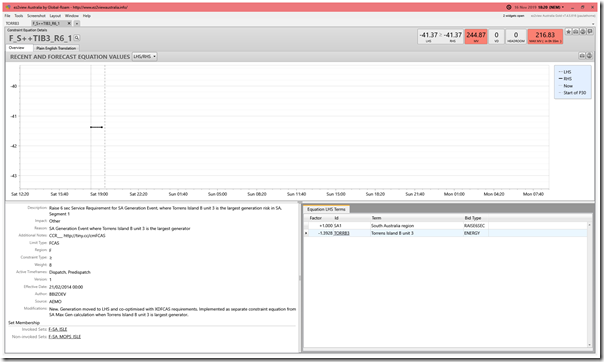604x362 pixels.
Task: Close the F_S++TIB3_R6_1 tab
Action: coord(69,23)
